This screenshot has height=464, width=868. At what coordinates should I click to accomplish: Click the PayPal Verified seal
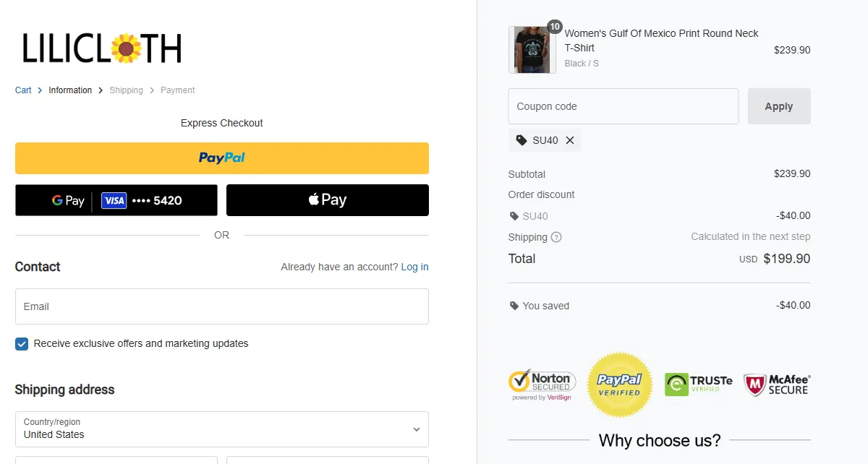619,384
